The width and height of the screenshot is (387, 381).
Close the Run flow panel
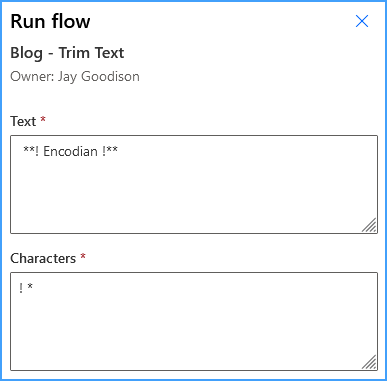[362, 21]
